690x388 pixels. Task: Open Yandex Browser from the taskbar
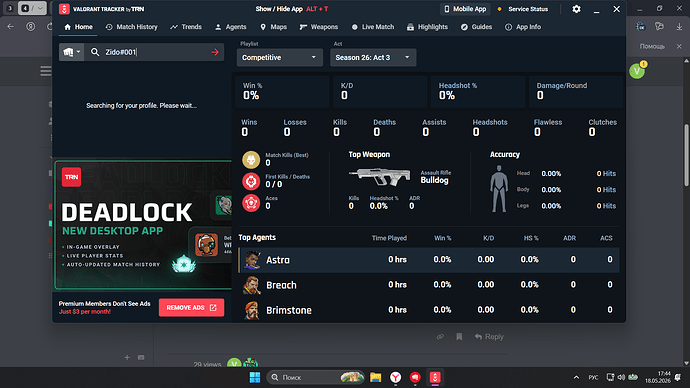(x=396, y=377)
